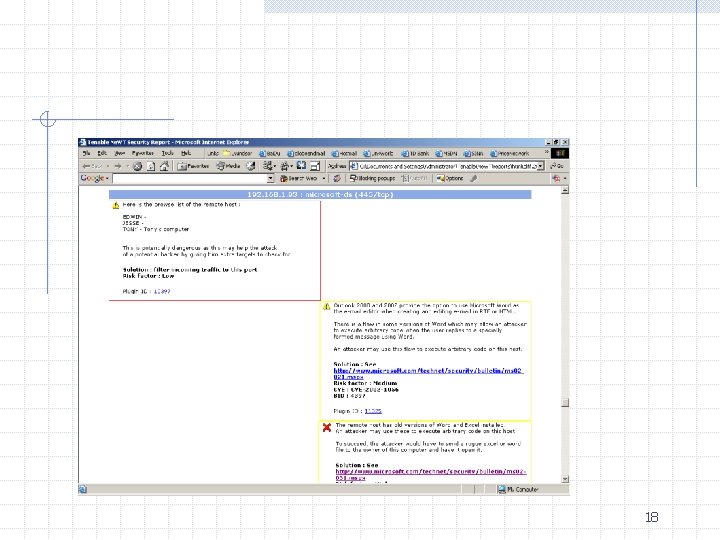The image size is (720, 540).
Task: Open the History icon next to Media
Action: click(250, 166)
